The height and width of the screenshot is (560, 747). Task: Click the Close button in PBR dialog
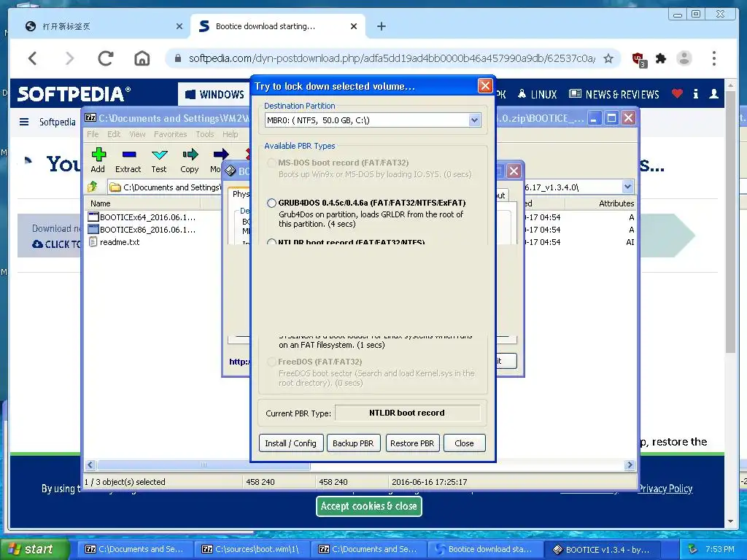tap(464, 443)
